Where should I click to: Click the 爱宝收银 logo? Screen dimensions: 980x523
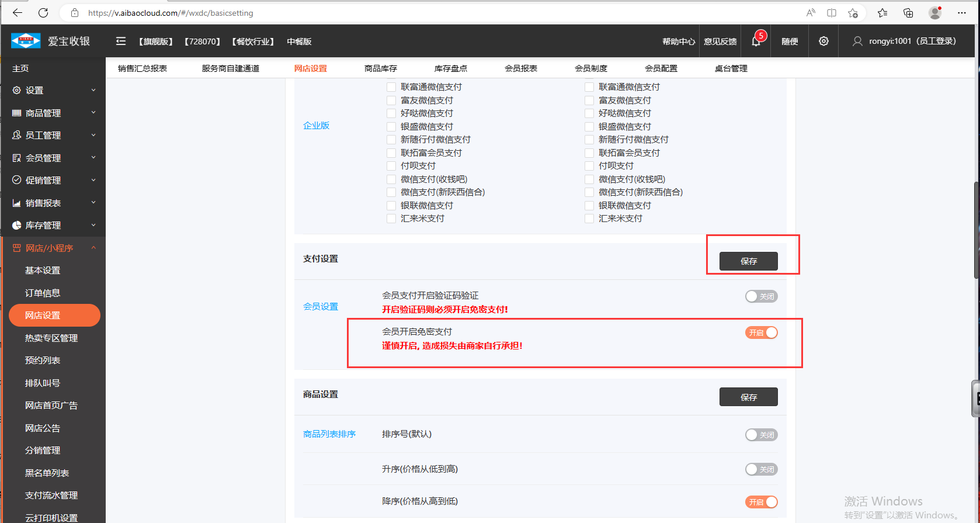[x=50, y=41]
